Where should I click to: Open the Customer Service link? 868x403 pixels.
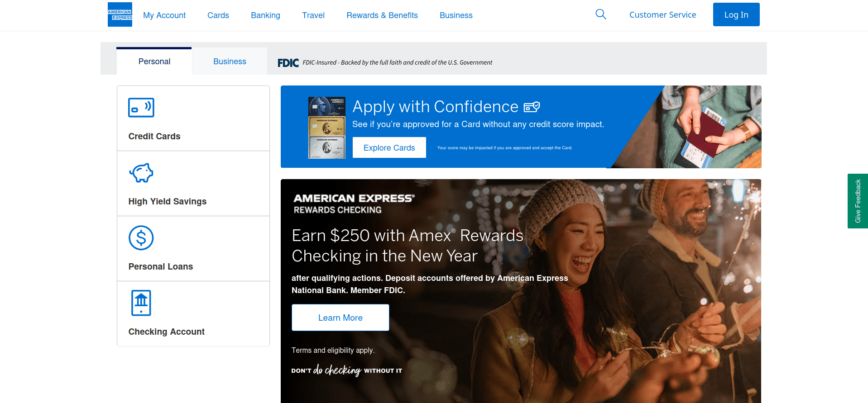pyautogui.click(x=662, y=15)
